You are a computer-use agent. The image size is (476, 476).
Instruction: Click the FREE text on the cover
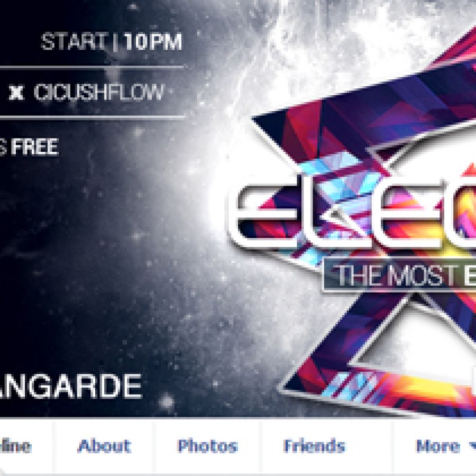pyautogui.click(x=35, y=147)
